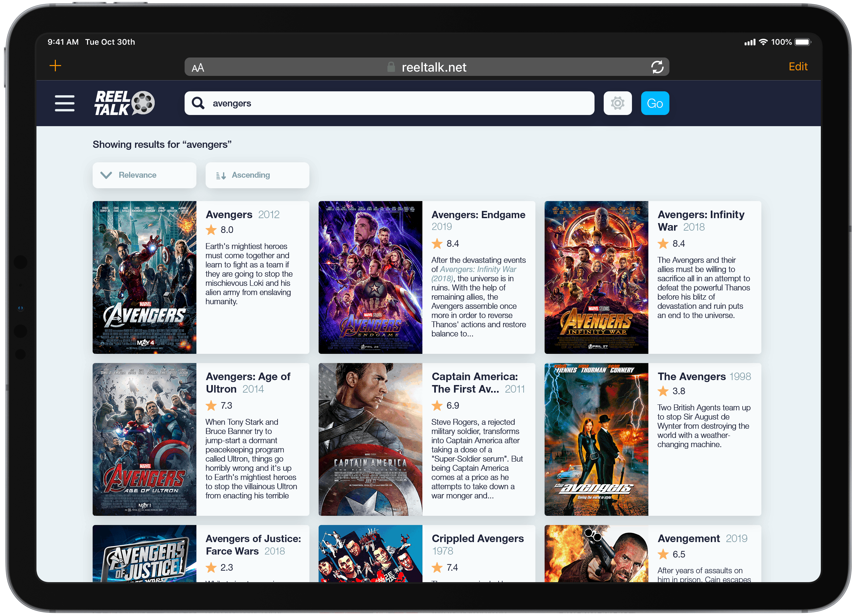Open the Avengers 2012 poster
Image resolution: width=854 pixels, height=616 pixels.
coord(145,277)
